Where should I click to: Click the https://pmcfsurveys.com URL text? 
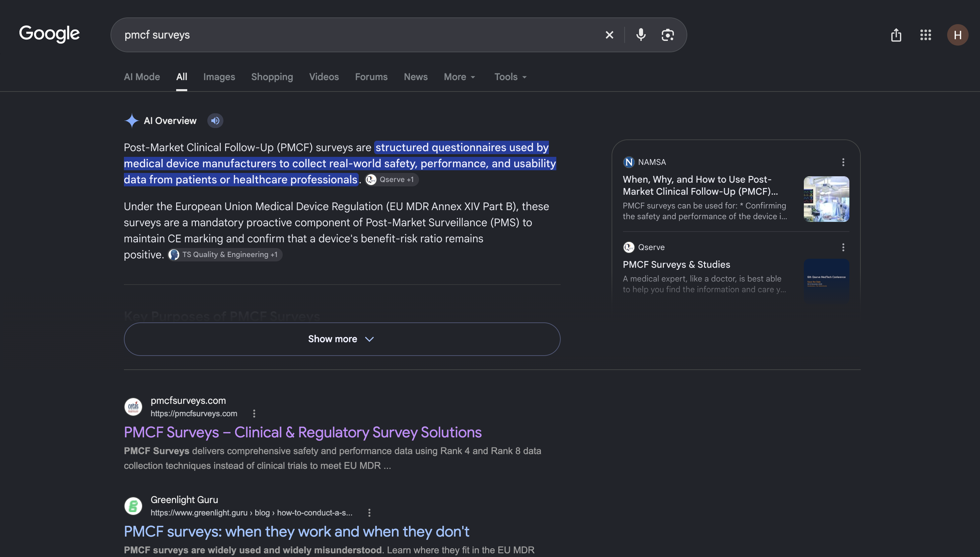pos(194,413)
